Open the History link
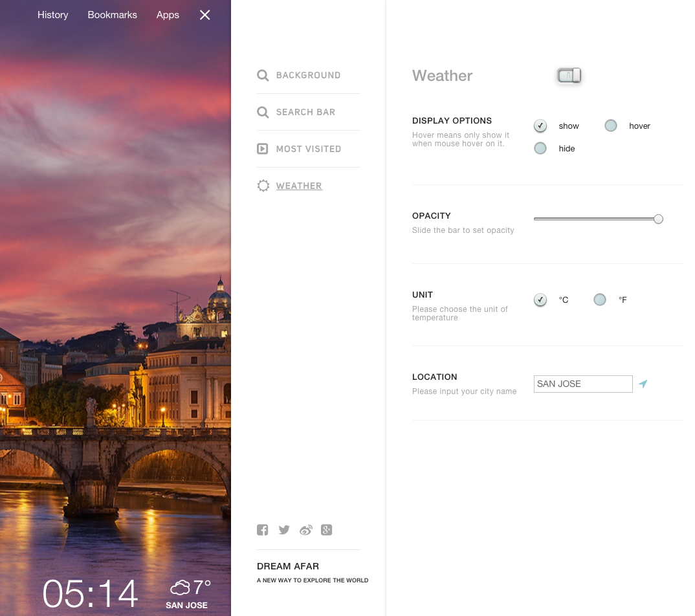Screen dimensions: 695x616 pyautogui.click(x=53, y=15)
